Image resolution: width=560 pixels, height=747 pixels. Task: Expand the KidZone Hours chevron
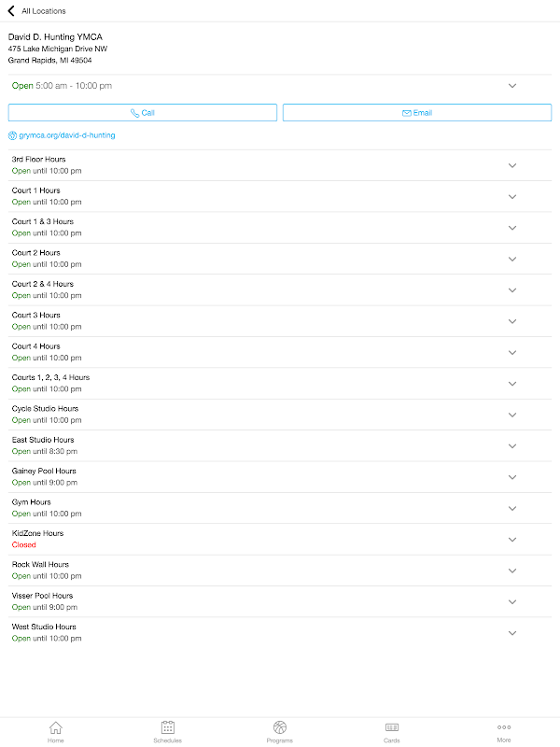(512, 540)
